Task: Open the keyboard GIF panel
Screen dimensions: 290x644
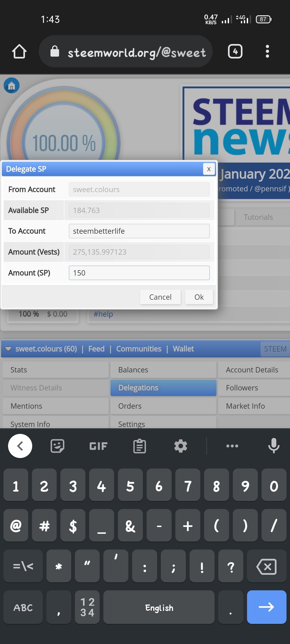Action: pos(98,446)
